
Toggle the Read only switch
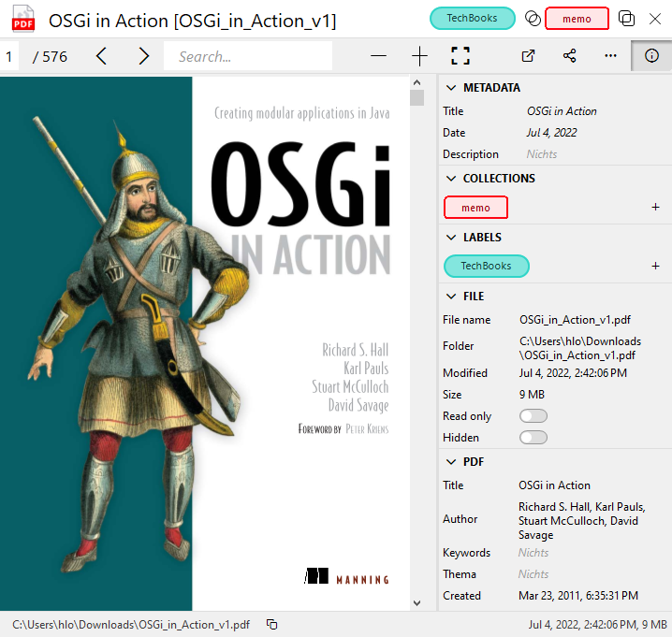tap(533, 415)
